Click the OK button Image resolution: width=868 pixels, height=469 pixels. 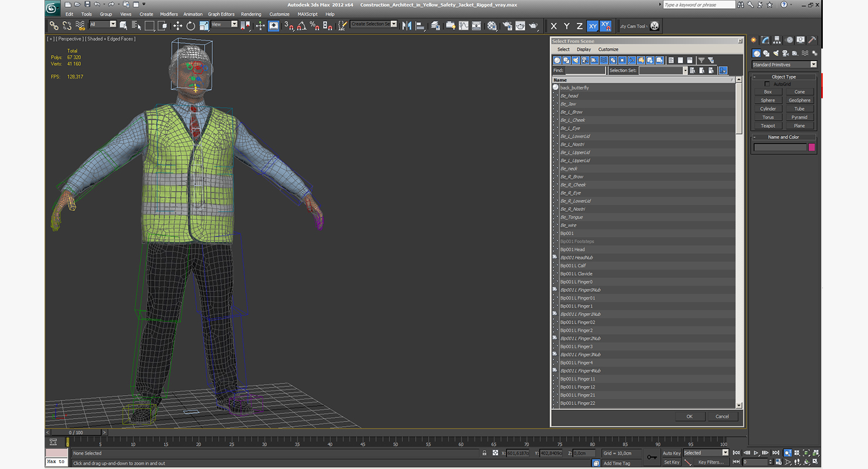click(689, 416)
